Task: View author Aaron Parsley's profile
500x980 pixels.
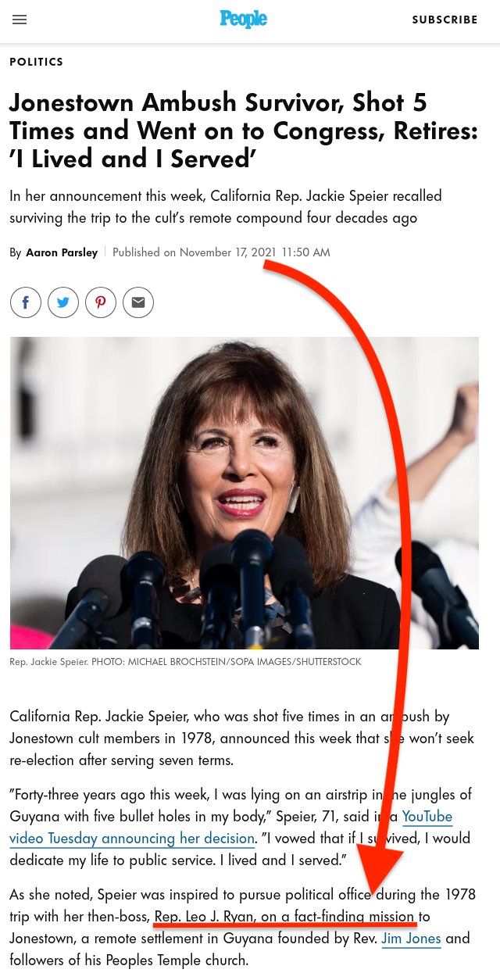Action: click(x=62, y=252)
